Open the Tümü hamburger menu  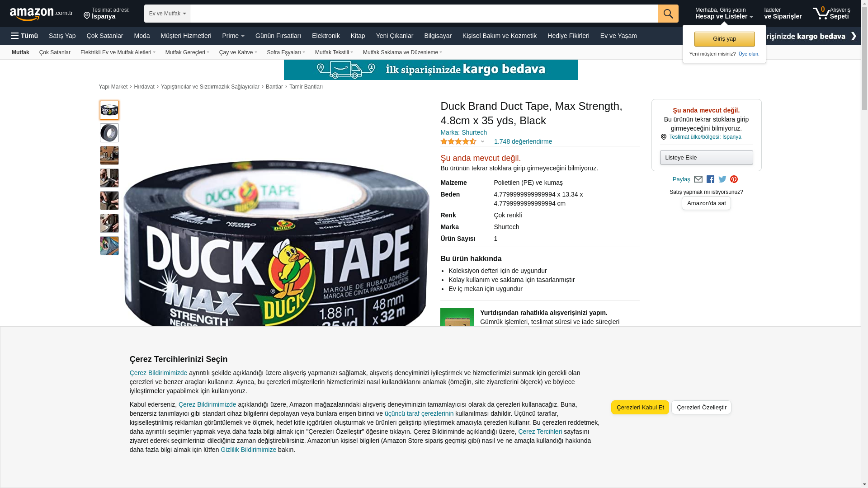[x=24, y=36]
